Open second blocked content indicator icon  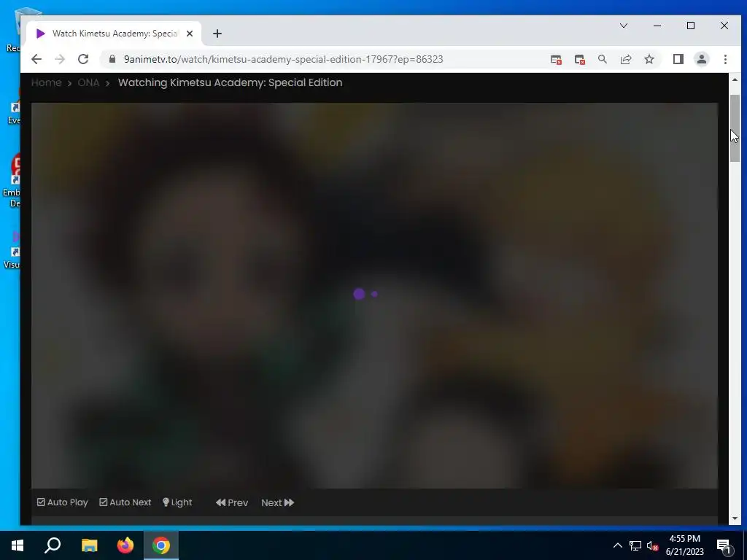click(x=579, y=60)
